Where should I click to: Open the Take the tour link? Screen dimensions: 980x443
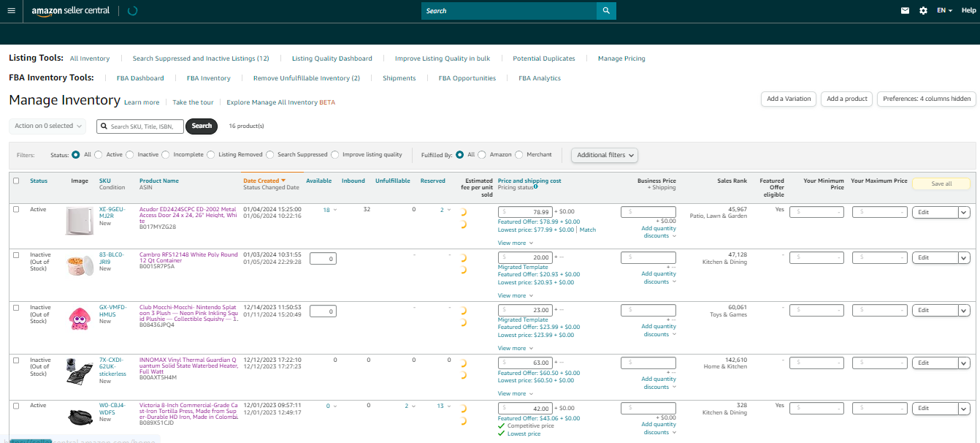[193, 102]
